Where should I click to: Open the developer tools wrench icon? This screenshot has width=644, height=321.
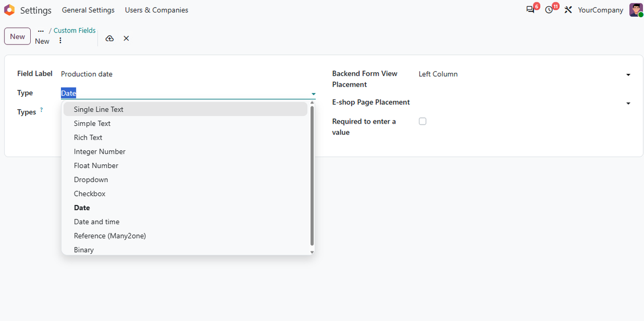pyautogui.click(x=568, y=10)
